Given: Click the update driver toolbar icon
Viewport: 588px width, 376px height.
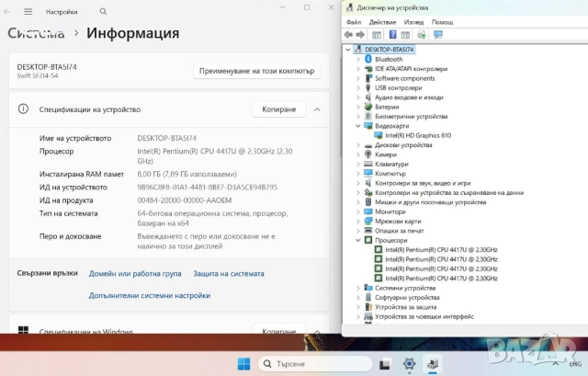Looking at the screenshot, I should click(421, 34).
